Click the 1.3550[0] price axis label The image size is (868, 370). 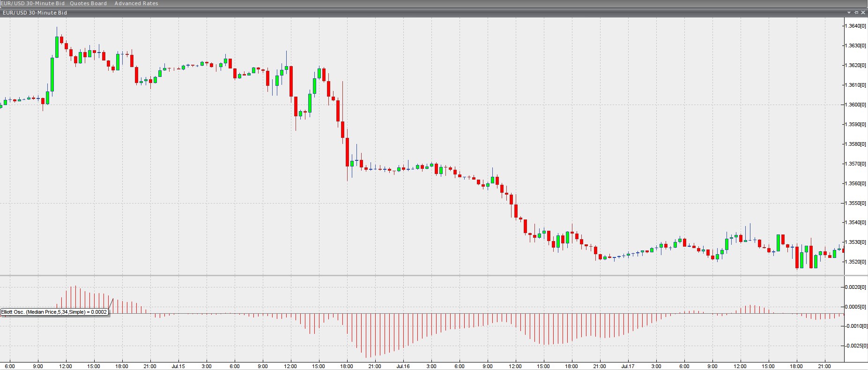[x=855, y=203]
